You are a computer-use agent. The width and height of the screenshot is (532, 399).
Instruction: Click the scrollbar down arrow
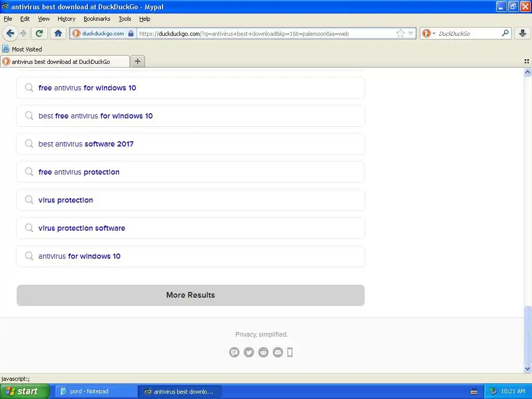click(x=527, y=368)
